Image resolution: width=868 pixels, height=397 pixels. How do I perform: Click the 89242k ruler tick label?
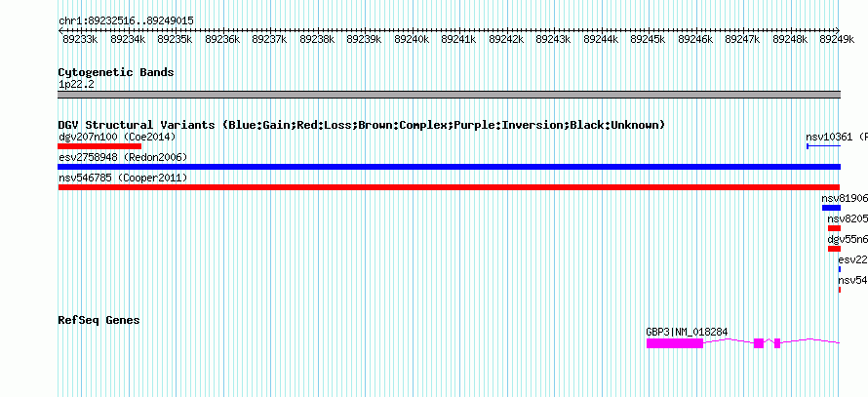pyautogui.click(x=506, y=40)
